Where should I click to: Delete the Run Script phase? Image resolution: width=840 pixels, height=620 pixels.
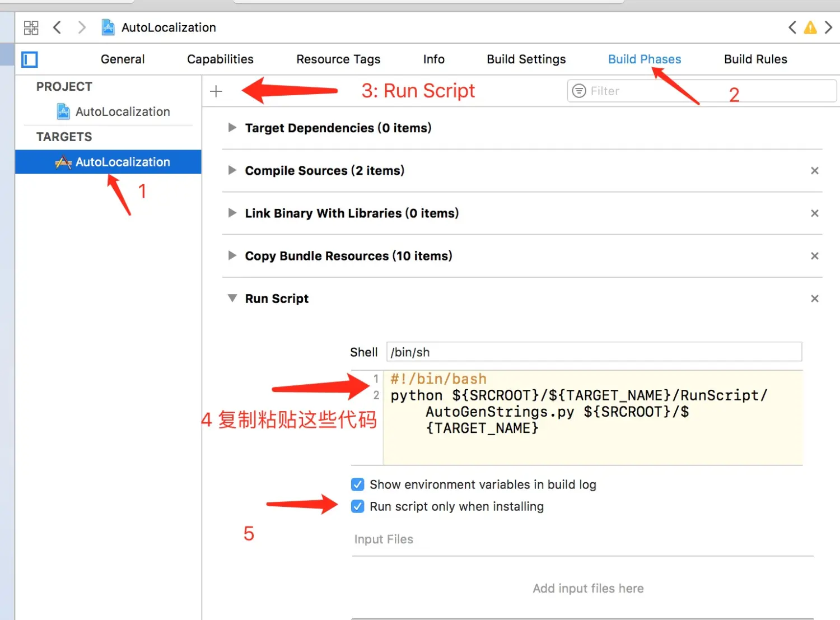[815, 299]
